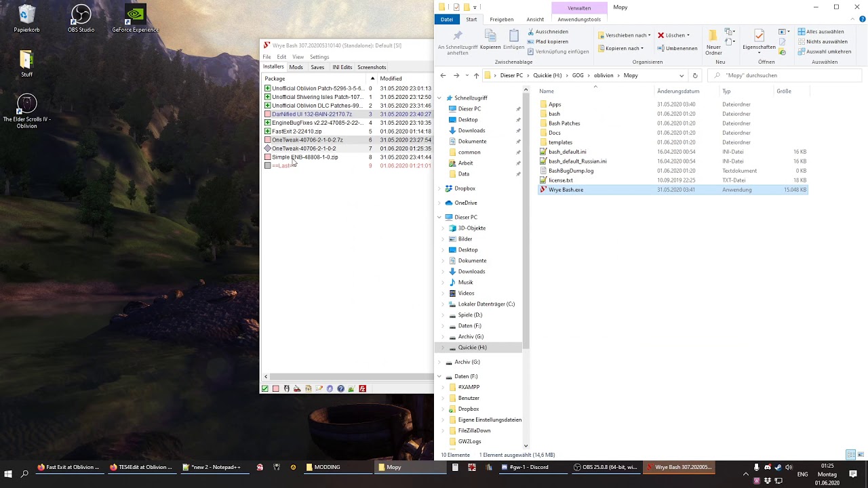Screen dimensions: 868x488
Task: Collapse Schnellzugriff tree node
Action: coord(439,98)
